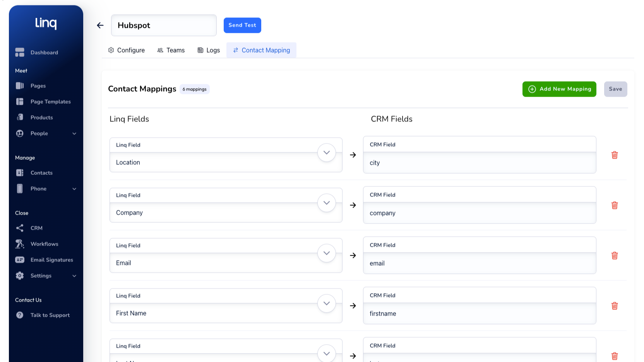The height and width of the screenshot is (362, 644).
Task: Delete the First Name mapping
Action: (x=614, y=306)
